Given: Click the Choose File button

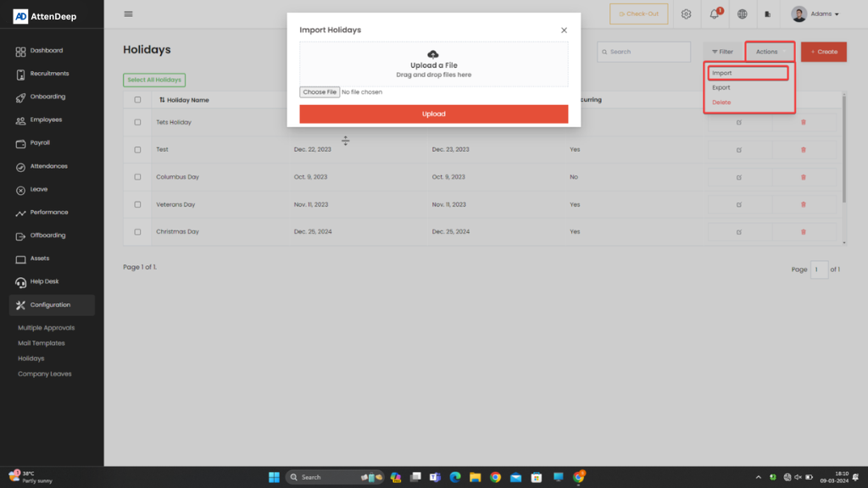Looking at the screenshot, I should (x=320, y=92).
